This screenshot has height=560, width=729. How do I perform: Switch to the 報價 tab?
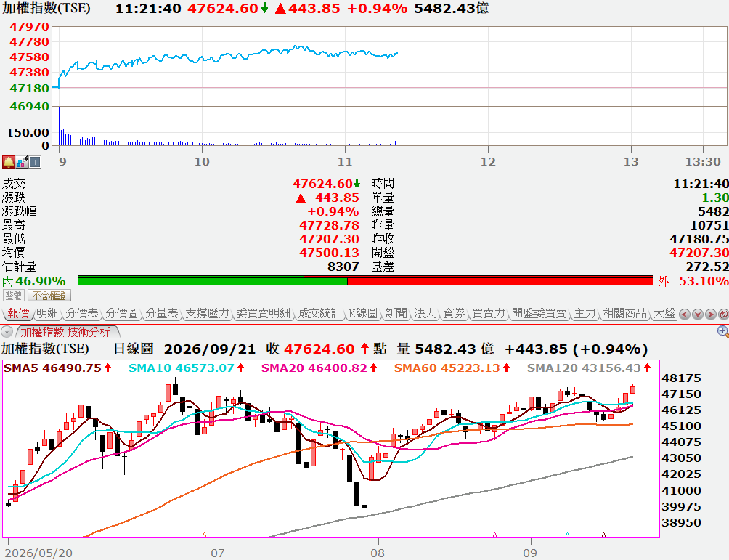(18, 314)
